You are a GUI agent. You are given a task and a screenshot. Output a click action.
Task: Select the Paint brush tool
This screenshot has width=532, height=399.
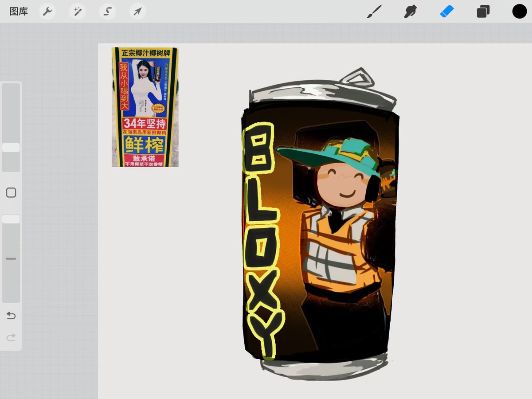pos(374,12)
